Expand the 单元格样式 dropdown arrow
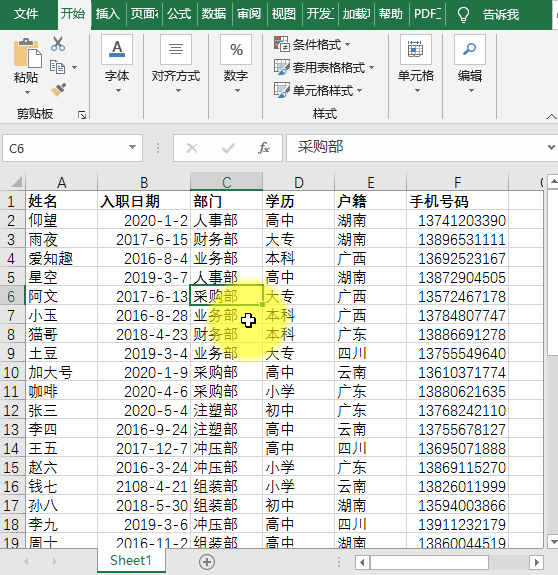The height and width of the screenshot is (575, 558). pos(359,91)
